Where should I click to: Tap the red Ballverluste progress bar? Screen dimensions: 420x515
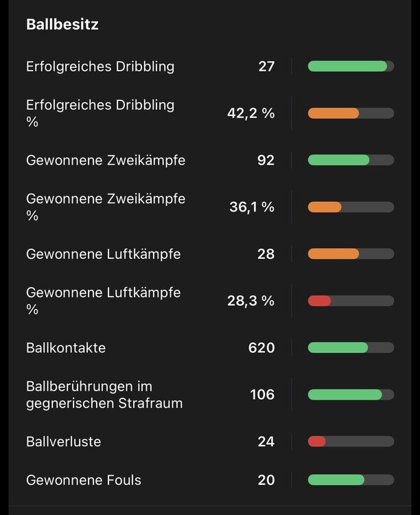351,442
